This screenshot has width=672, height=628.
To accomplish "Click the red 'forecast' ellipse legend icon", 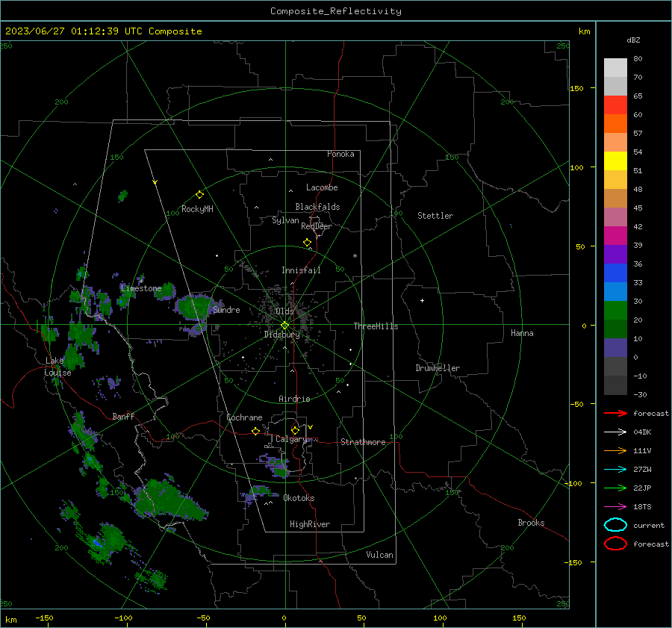I will click(x=615, y=544).
